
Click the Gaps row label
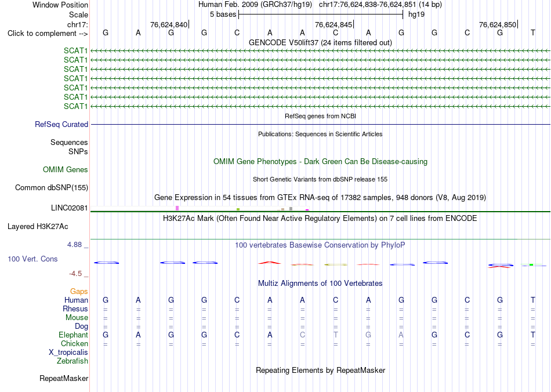[x=79, y=291]
